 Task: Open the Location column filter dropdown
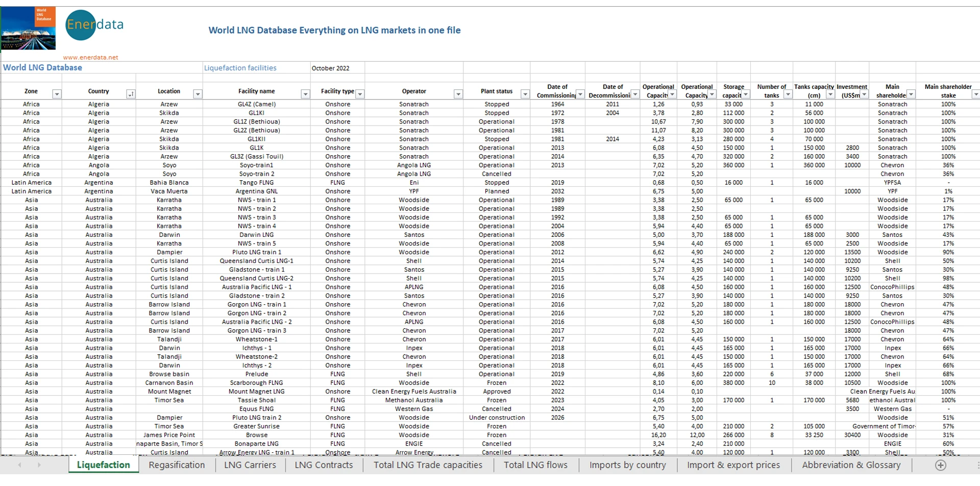click(198, 94)
